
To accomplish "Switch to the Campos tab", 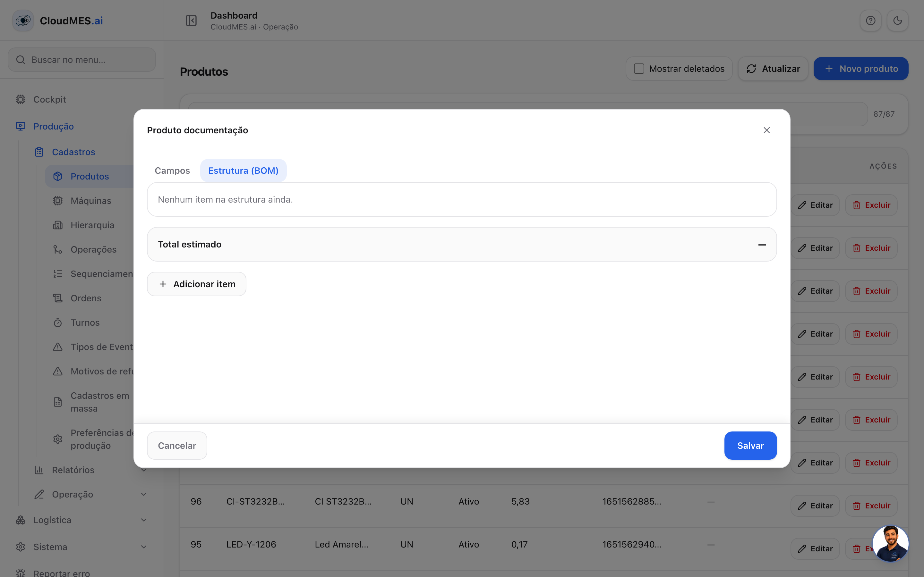I will tap(172, 171).
